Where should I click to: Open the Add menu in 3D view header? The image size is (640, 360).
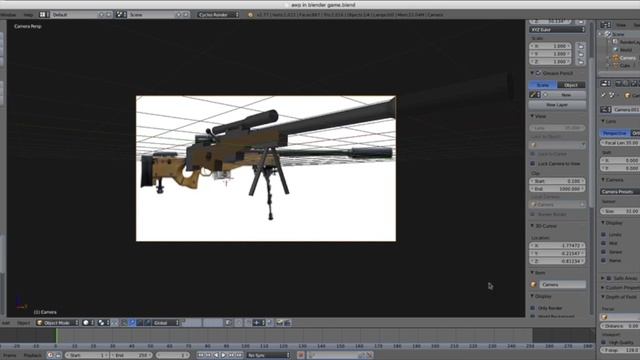point(6,322)
